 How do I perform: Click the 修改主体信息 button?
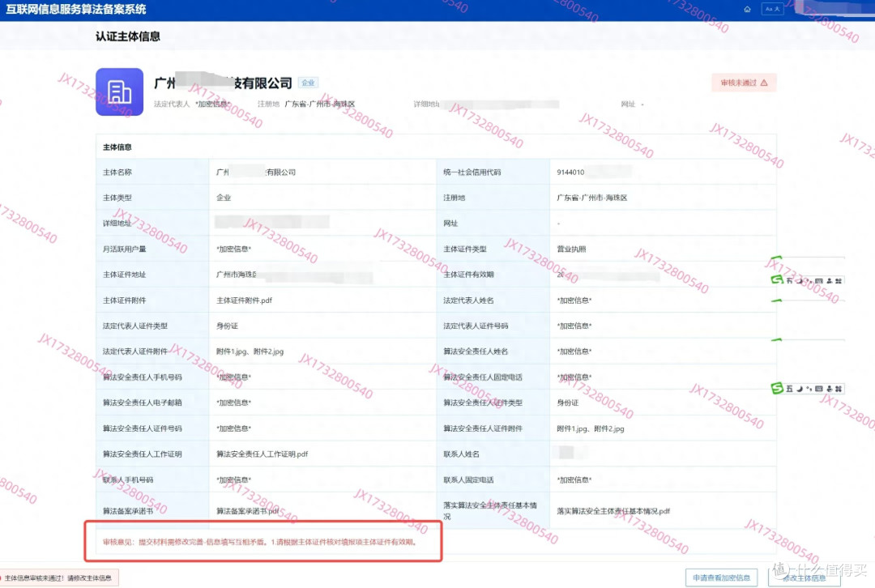point(805,577)
